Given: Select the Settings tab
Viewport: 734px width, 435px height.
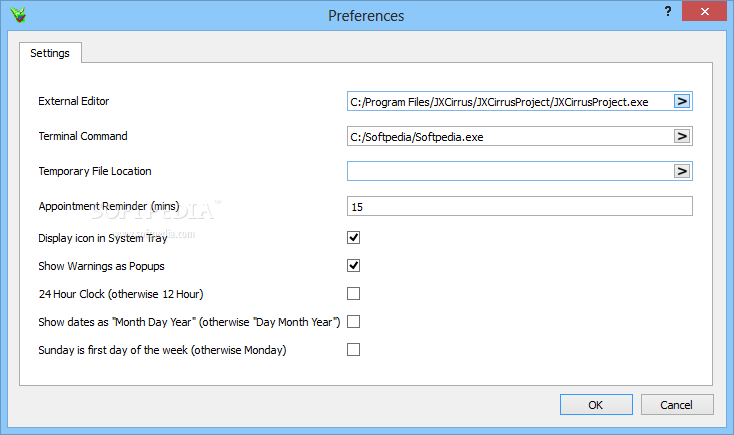Looking at the screenshot, I should [x=50, y=53].
